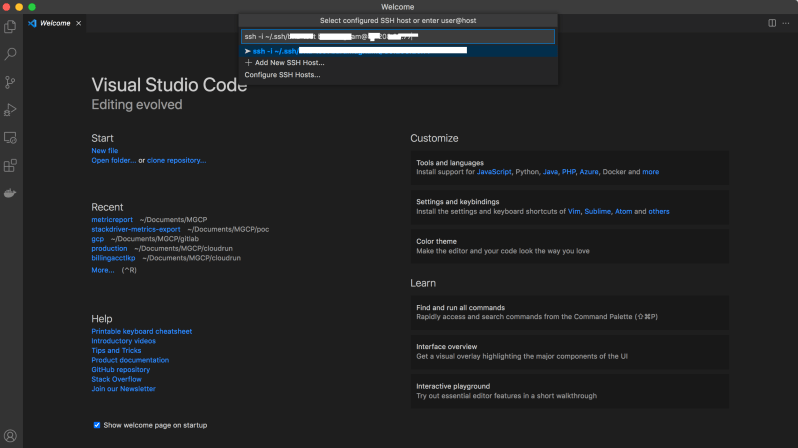Click the Settings and keybindings heading
This screenshot has height=448, width=798.
tap(458, 202)
